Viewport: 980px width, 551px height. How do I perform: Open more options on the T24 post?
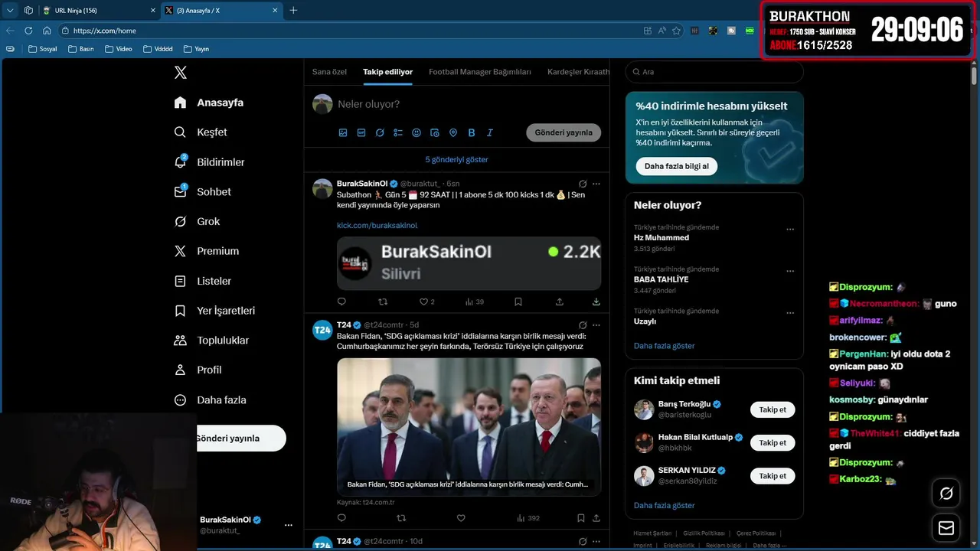coord(596,325)
